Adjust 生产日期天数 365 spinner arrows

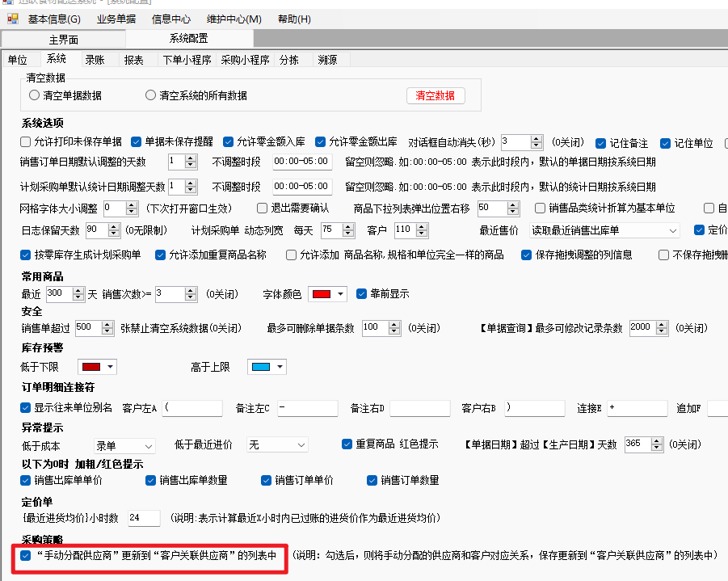[657, 444]
